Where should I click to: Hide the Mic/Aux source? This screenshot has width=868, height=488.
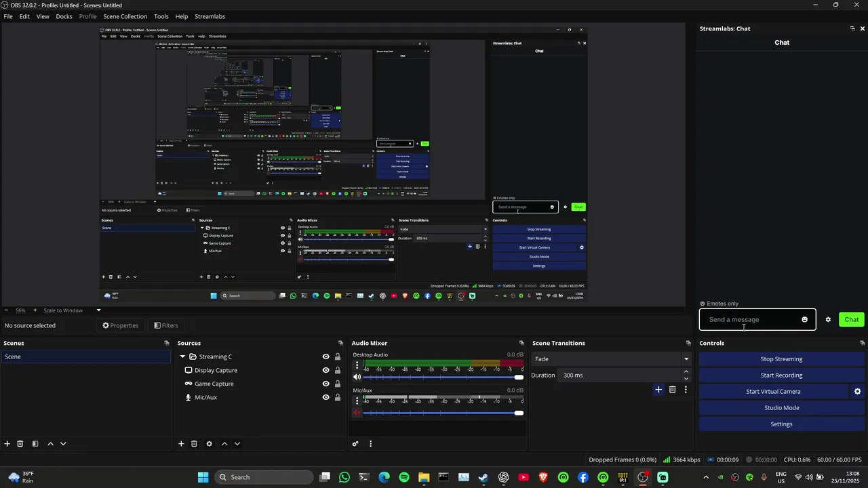coord(325,397)
